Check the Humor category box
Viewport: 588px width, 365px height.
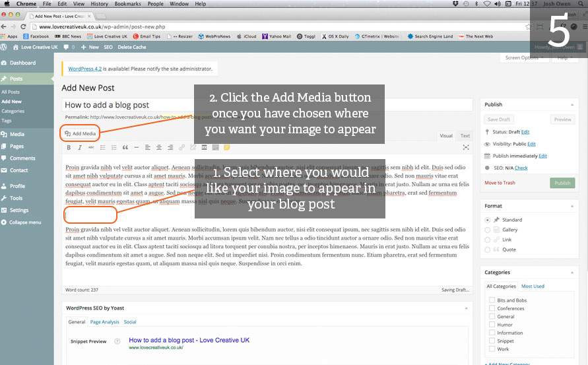(x=492, y=325)
